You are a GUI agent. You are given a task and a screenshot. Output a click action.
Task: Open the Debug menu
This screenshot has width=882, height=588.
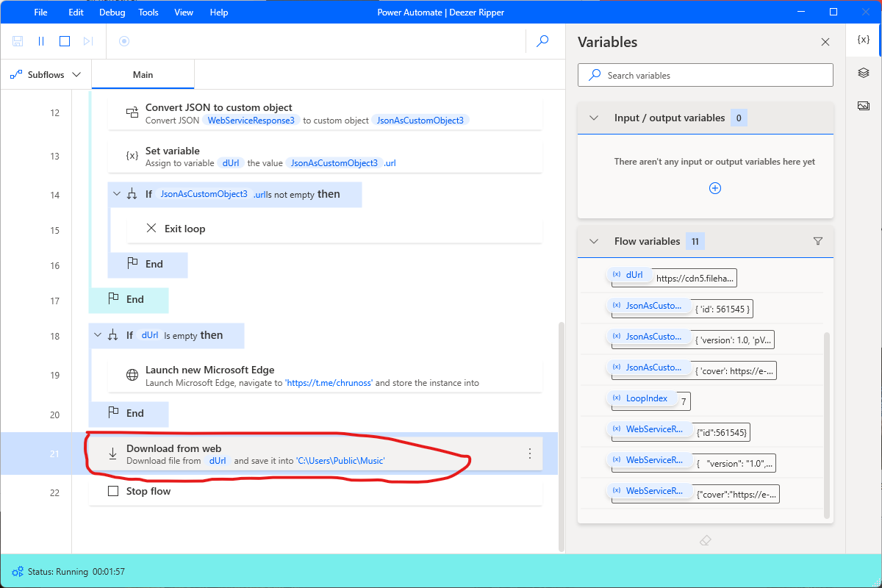[112, 12]
